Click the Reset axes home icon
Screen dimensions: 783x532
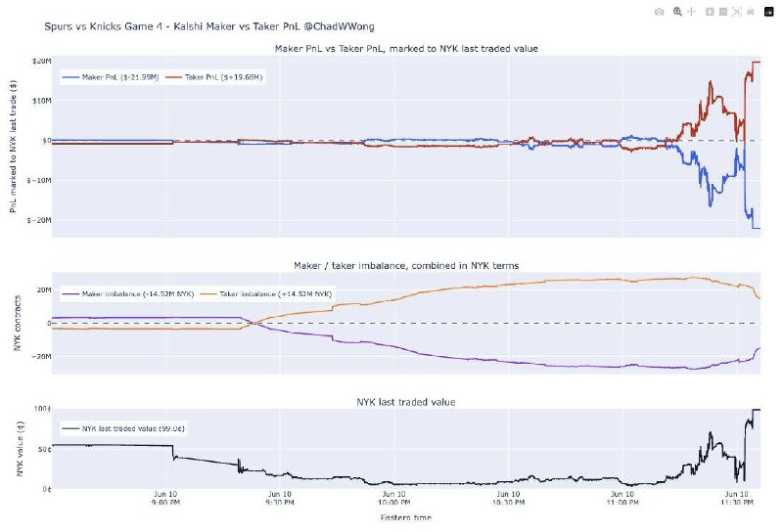tap(751, 12)
